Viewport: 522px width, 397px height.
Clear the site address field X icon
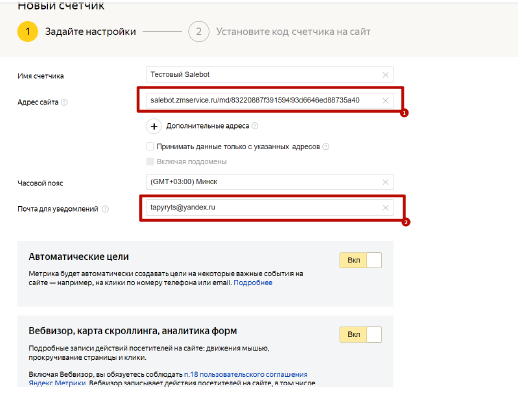pos(385,101)
